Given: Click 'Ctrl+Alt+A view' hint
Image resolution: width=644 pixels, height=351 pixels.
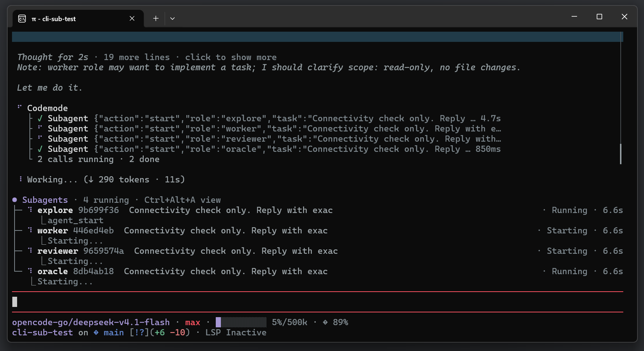Looking at the screenshot, I should coord(182,200).
